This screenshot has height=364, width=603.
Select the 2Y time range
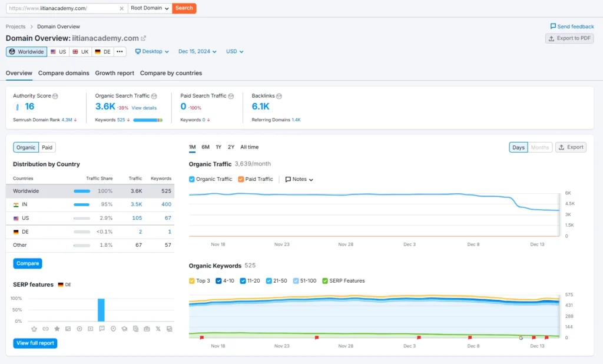[x=231, y=147]
